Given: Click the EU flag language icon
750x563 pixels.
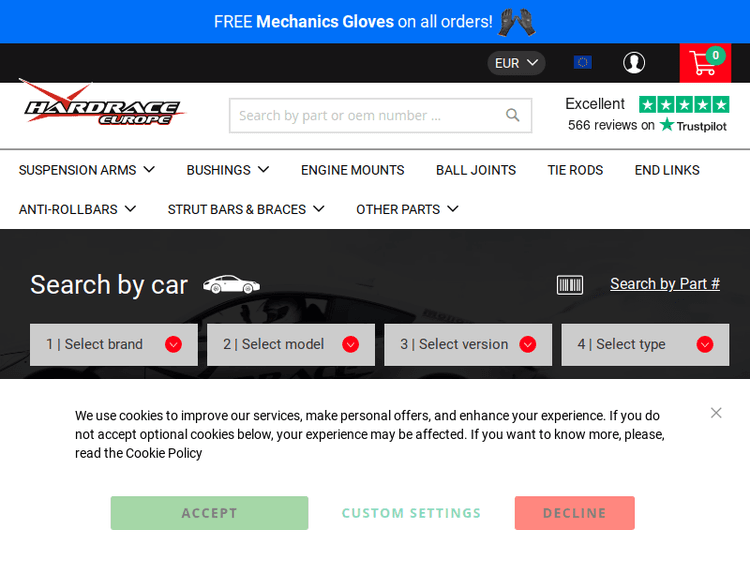Looking at the screenshot, I should [x=582, y=63].
